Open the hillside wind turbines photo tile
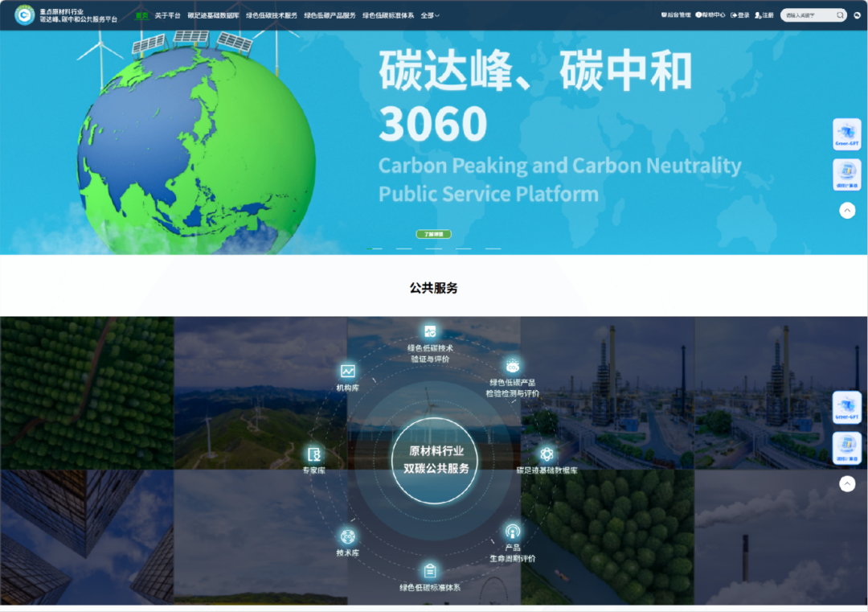The width and height of the screenshot is (868, 612). [x=260, y=393]
